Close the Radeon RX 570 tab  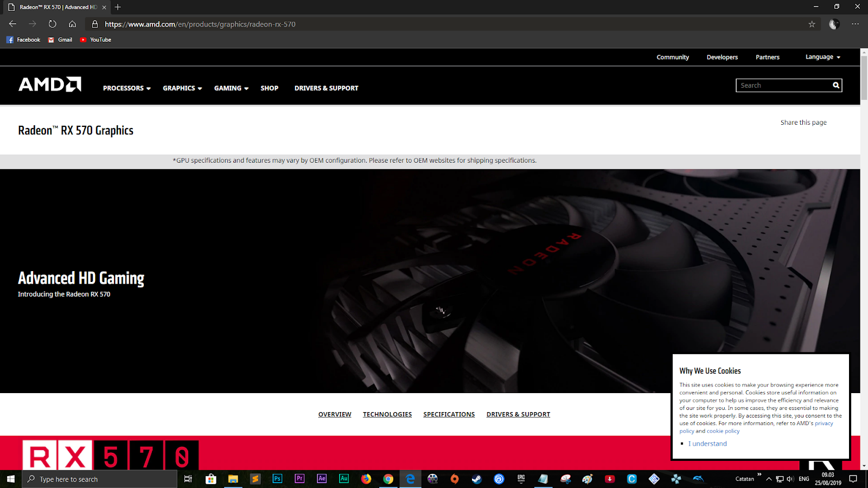pyautogui.click(x=104, y=7)
